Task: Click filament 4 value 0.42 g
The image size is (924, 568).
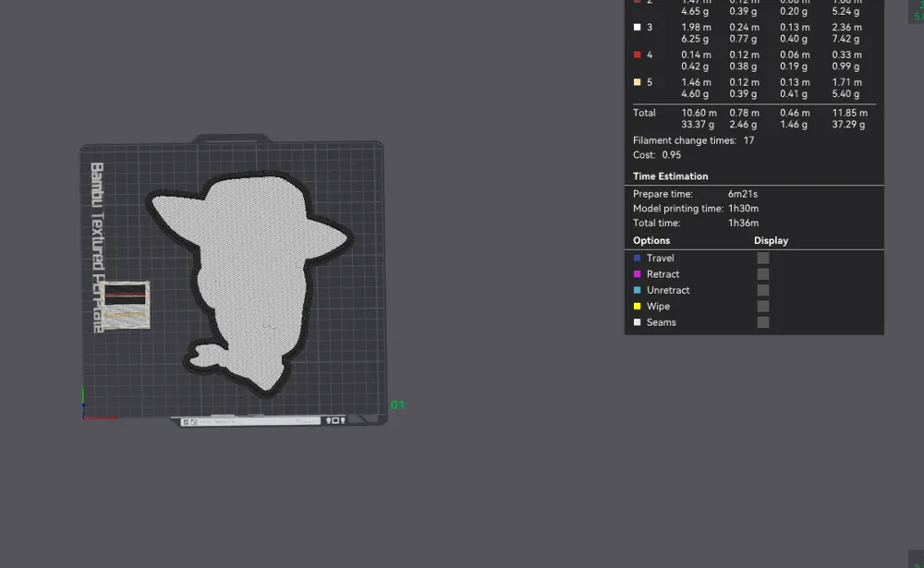Action: 695,66
